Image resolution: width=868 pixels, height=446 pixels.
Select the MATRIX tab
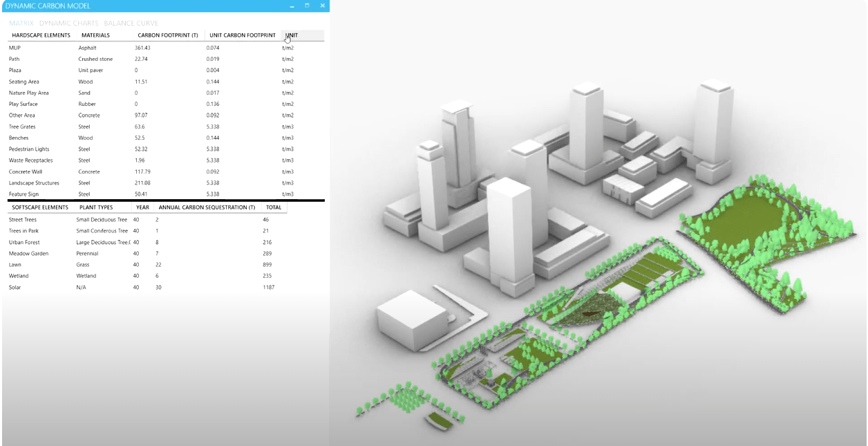[21, 23]
